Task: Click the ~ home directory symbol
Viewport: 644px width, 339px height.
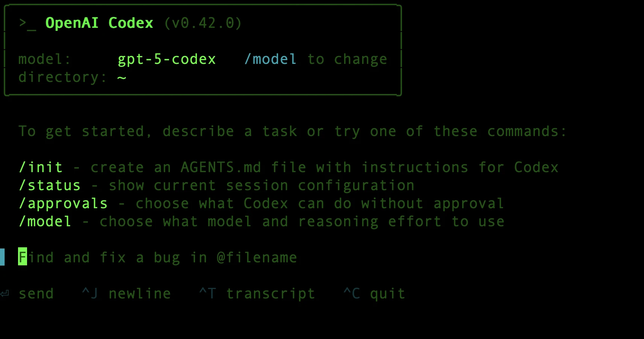Action: pos(122,77)
